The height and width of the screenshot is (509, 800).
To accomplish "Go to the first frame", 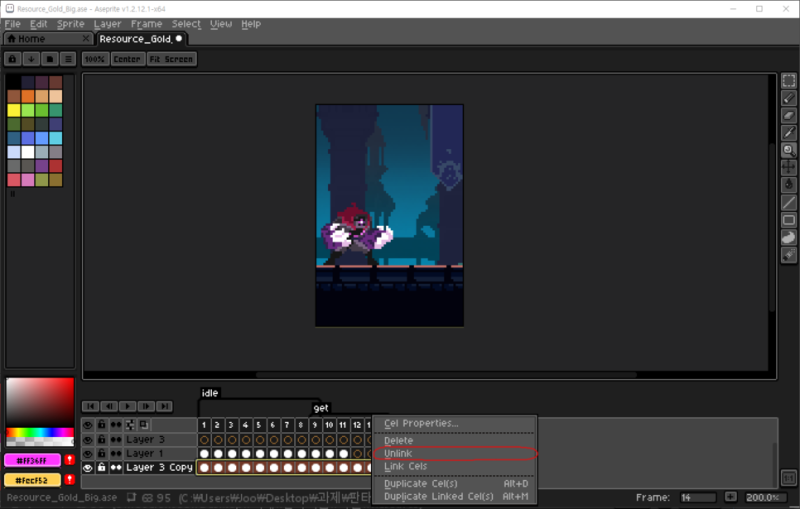I will coord(90,406).
